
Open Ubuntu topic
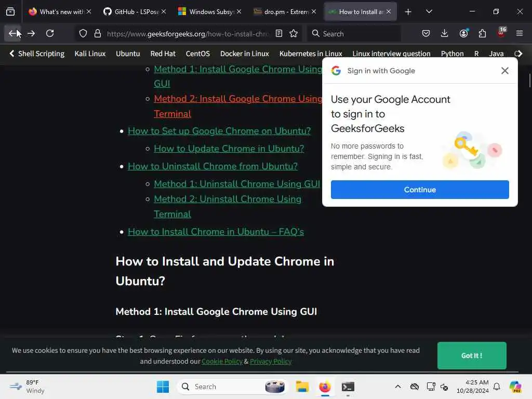(128, 54)
